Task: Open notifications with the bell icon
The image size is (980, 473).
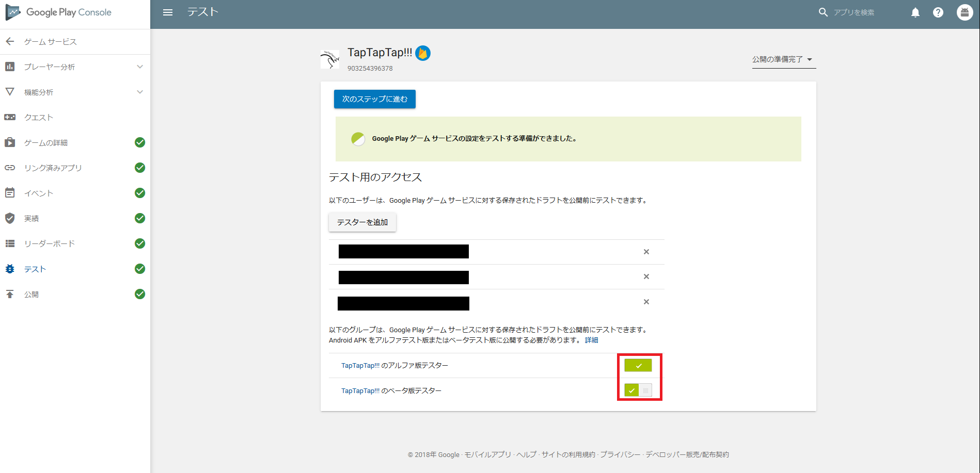Action: point(915,12)
